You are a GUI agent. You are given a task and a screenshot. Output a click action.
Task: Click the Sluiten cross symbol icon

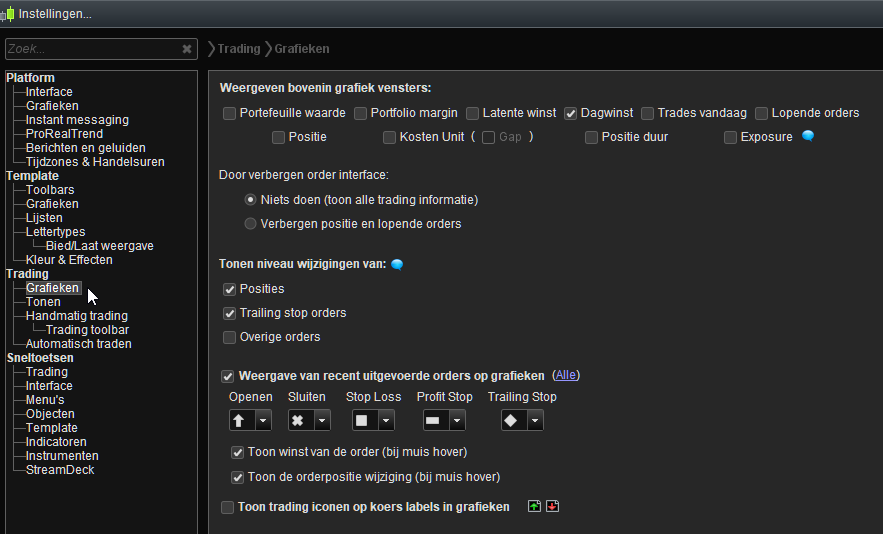(x=298, y=421)
